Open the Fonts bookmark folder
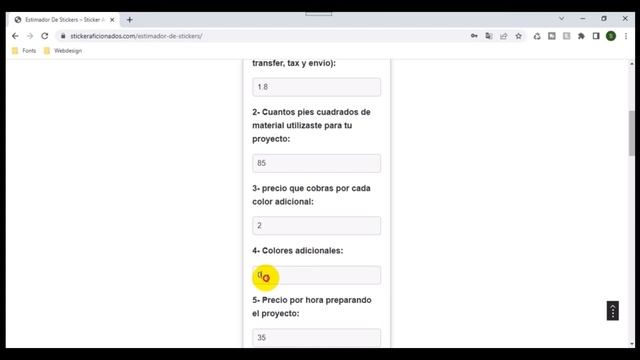The height and width of the screenshot is (360, 640). pos(24,51)
